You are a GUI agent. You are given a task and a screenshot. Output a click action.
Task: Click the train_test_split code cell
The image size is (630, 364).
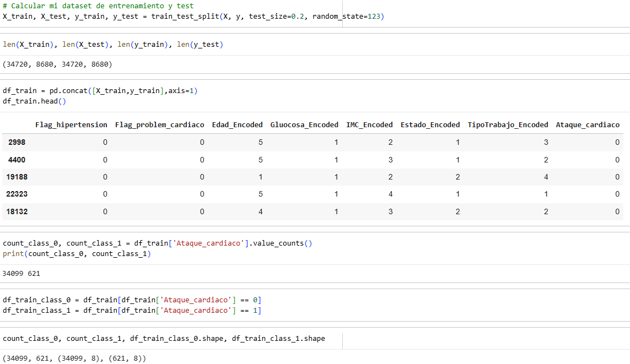pos(193,11)
